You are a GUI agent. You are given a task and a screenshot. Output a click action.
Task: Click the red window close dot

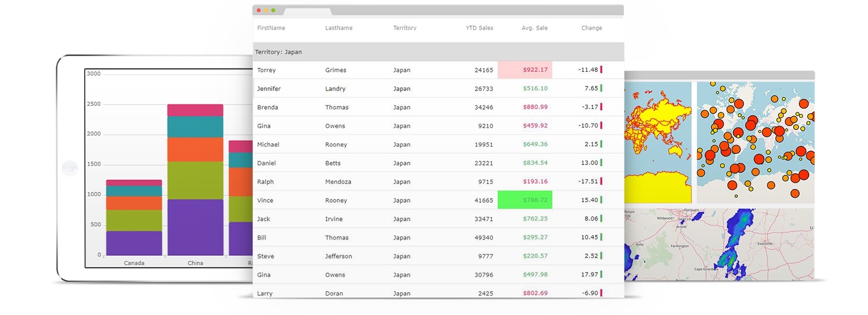(x=259, y=10)
